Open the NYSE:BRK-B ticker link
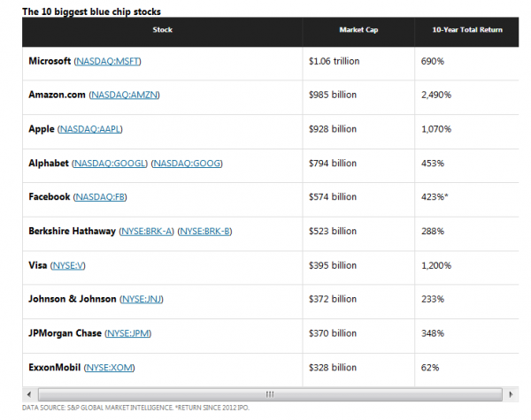 point(205,232)
